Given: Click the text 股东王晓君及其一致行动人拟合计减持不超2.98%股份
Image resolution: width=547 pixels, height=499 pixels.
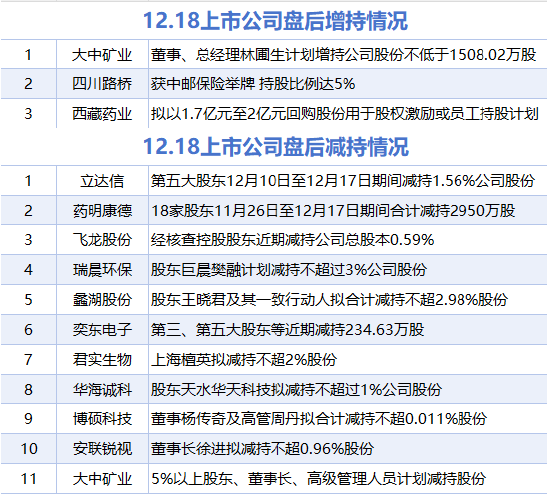Looking at the screenshot, I should pyautogui.click(x=329, y=299).
